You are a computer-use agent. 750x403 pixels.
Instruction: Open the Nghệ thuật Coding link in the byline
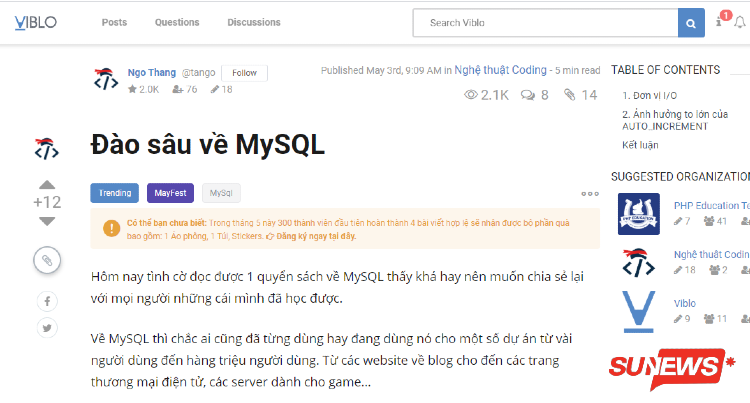pyautogui.click(x=500, y=70)
